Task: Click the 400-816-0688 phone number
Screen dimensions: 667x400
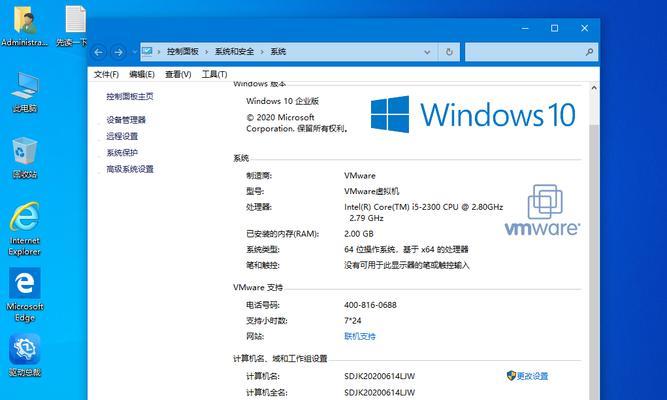Action: (371, 305)
